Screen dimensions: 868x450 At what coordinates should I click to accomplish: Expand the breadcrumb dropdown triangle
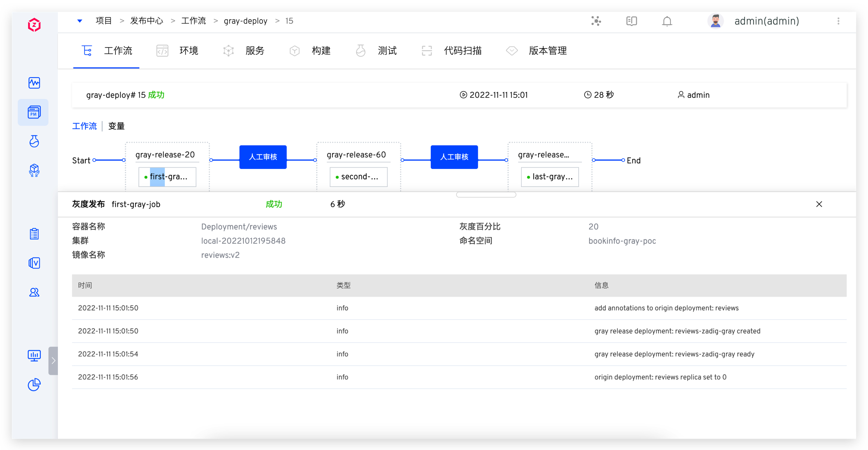click(80, 21)
